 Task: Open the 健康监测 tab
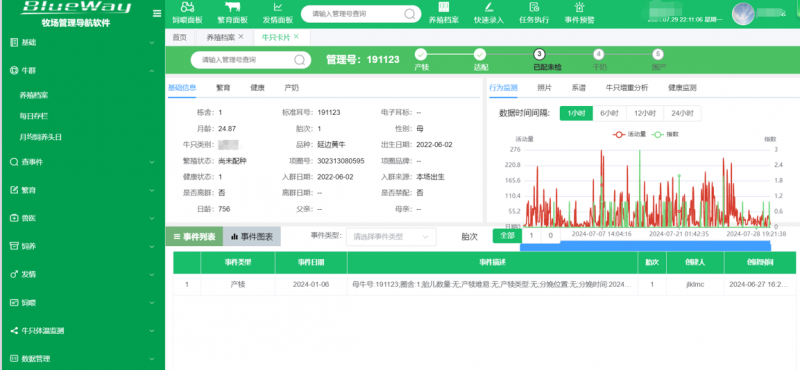pyautogui.click(x=682, y=88)
